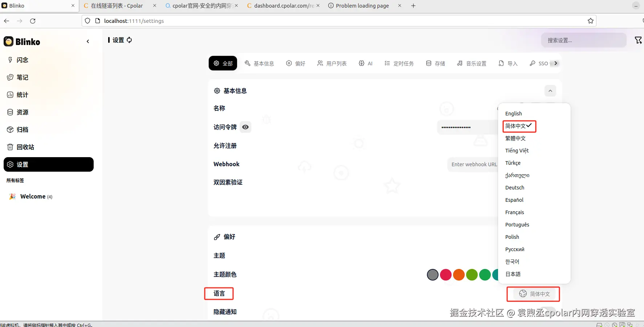Screen dimensions: 644x327
Task: Switch to the AI tab
Action: pos(366,63)
